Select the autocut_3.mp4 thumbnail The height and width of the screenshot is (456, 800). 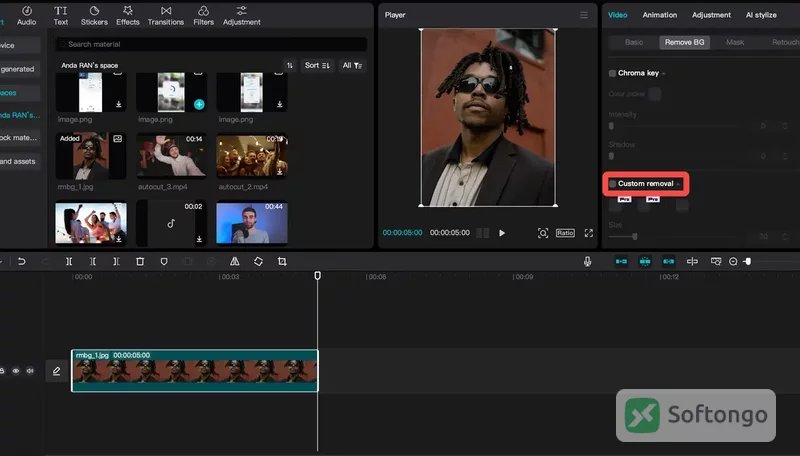[x=171, y=156]
